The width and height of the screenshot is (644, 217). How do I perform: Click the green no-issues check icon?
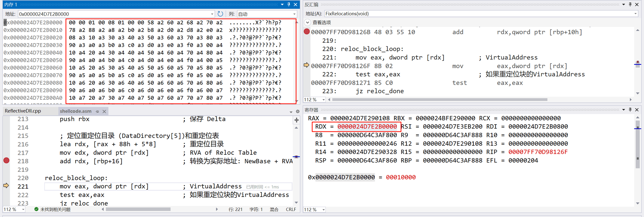point(36,209)
